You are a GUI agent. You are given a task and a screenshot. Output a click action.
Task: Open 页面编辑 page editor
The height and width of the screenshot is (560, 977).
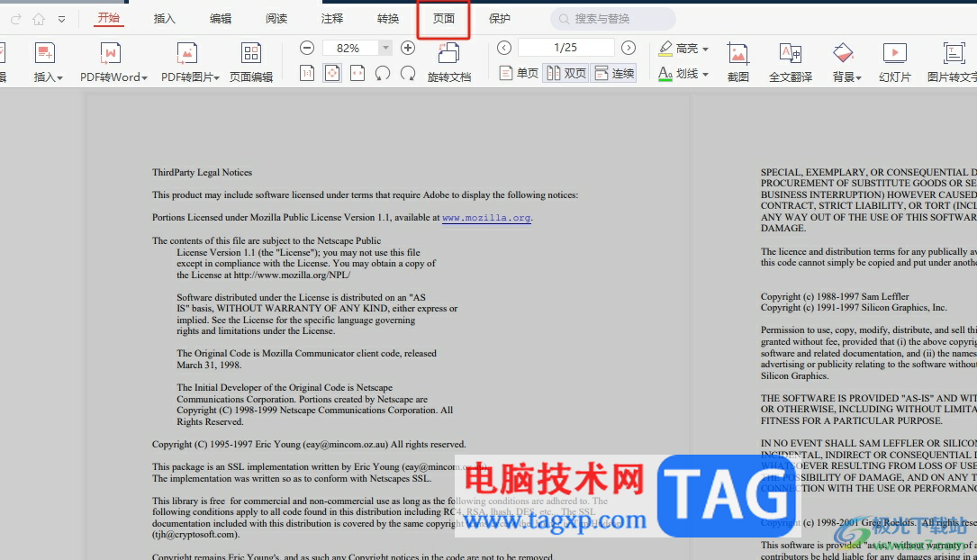click(x=251, y=62)
